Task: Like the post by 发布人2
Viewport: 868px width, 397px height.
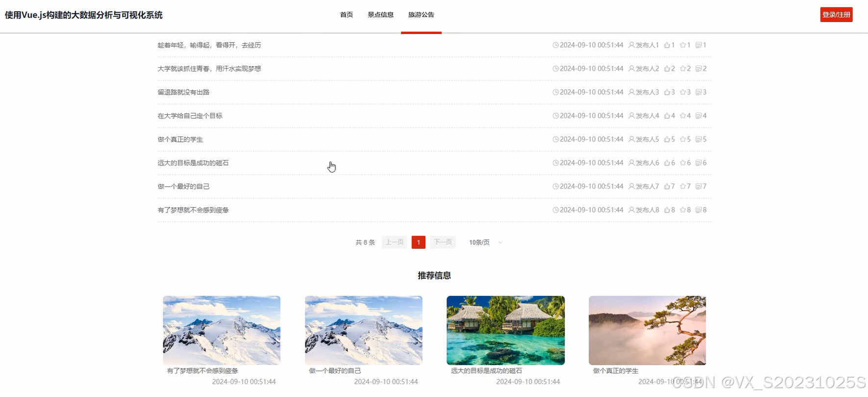Action: (x=667, y=69)
